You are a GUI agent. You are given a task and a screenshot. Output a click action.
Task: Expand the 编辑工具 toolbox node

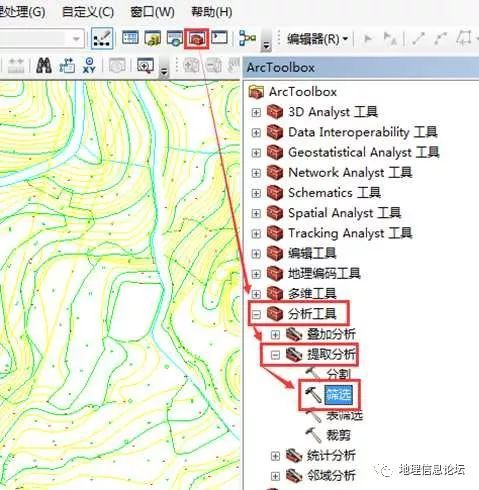coord(256,254)
